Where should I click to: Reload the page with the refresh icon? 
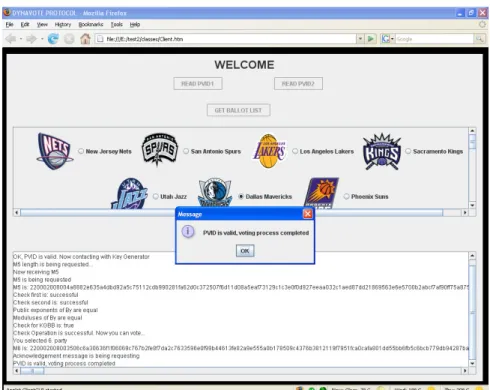[53, 39]
